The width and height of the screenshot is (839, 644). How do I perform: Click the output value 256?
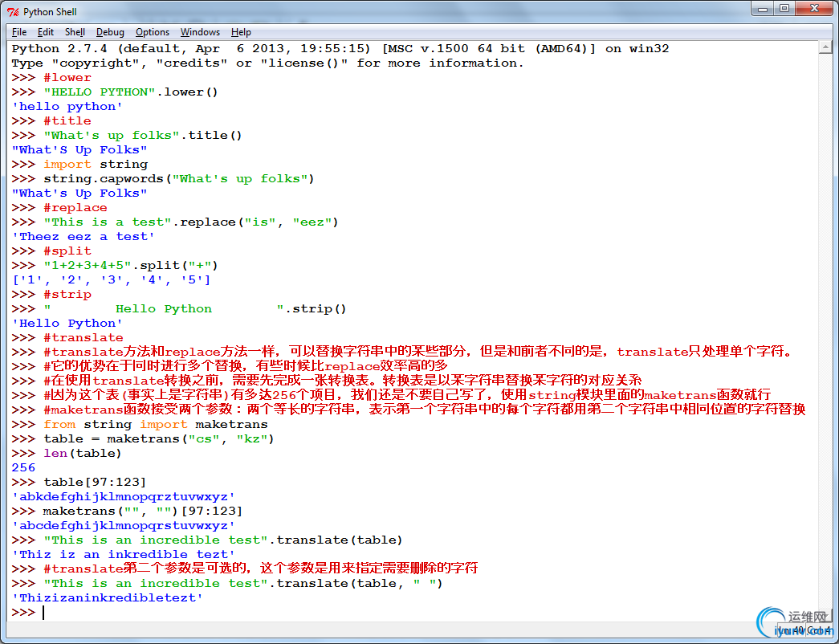click(23, 468)
